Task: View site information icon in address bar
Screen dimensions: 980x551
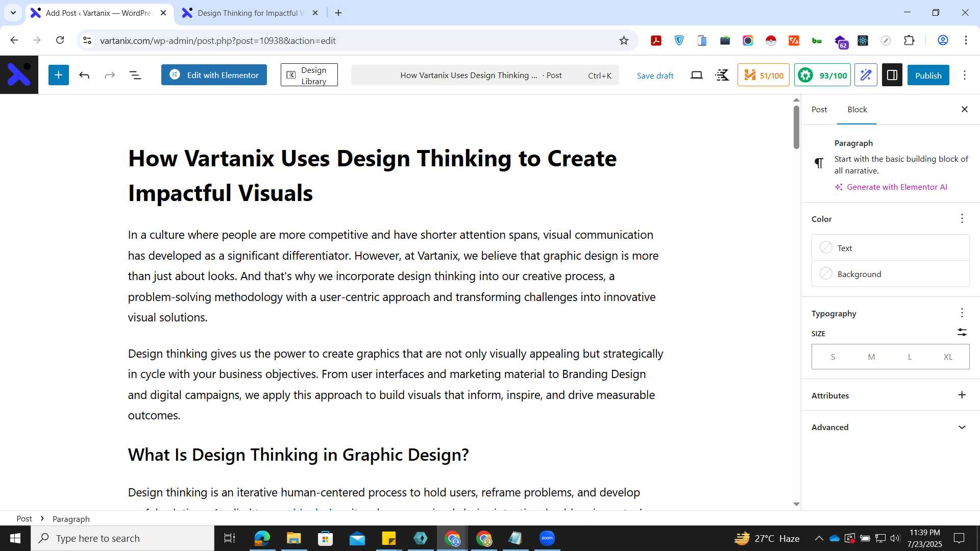Action: [x=87, y=40]
